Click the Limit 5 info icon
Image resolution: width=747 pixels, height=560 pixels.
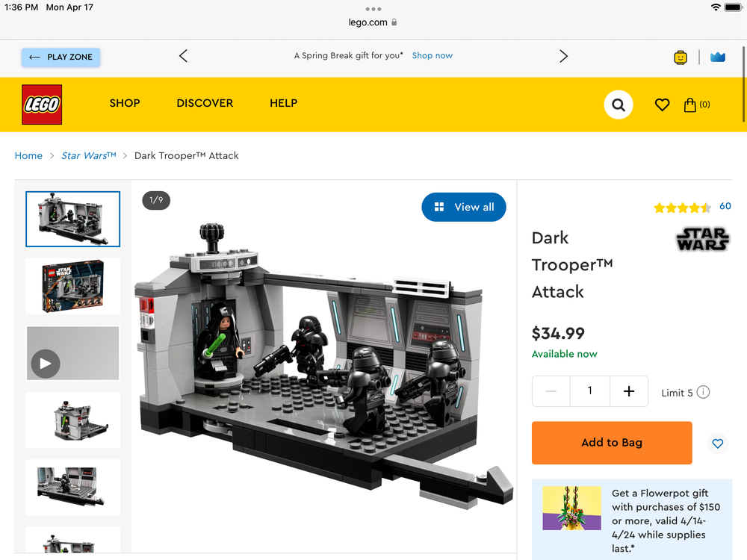(703, 392)
